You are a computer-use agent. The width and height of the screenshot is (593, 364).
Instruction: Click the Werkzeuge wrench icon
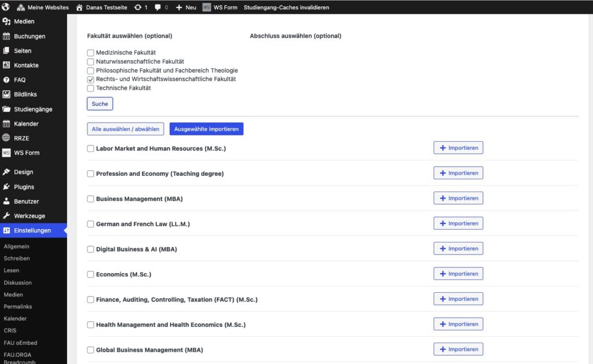[6, 216]
